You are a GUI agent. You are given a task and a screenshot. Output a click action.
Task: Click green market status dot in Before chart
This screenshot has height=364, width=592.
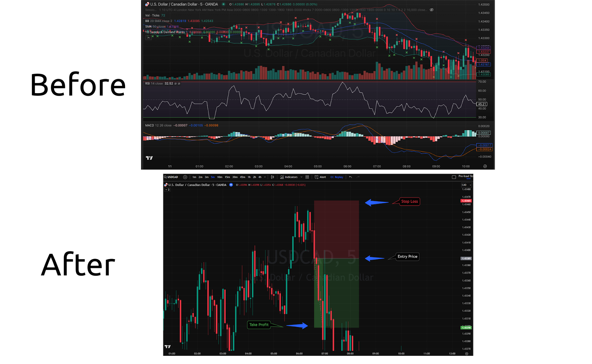pyautogui.click(x=223, y=4)
